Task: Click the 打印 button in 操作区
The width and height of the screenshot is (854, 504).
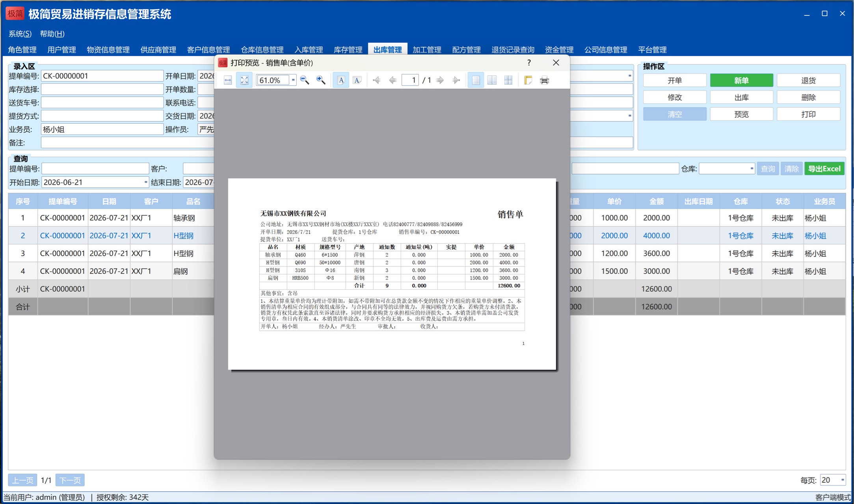Action: 809,114
